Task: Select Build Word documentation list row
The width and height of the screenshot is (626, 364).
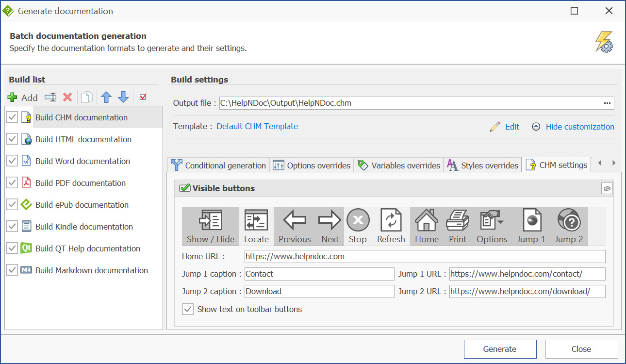Action: (84, 161)
